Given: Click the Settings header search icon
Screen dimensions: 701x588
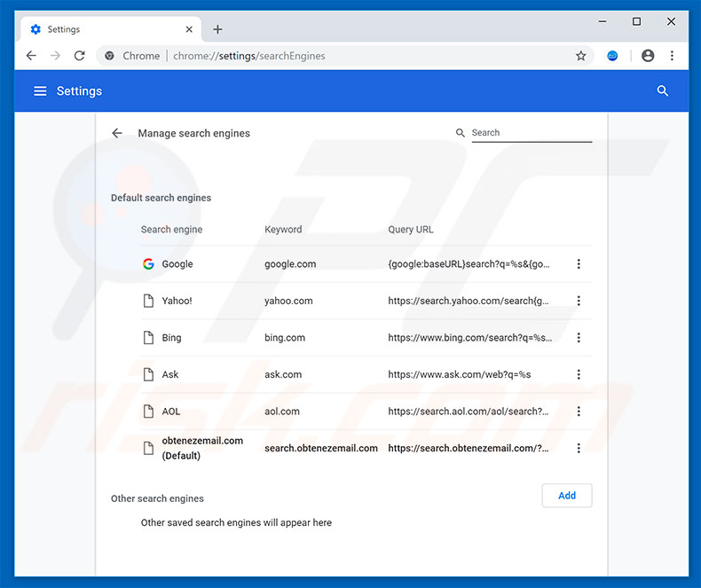Looking at the screenshot, I should point(663,91).
